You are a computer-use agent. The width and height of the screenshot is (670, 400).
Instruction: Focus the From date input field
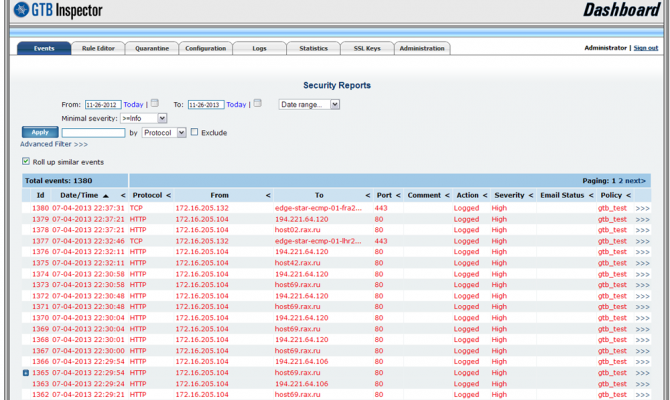click(103, 105)
